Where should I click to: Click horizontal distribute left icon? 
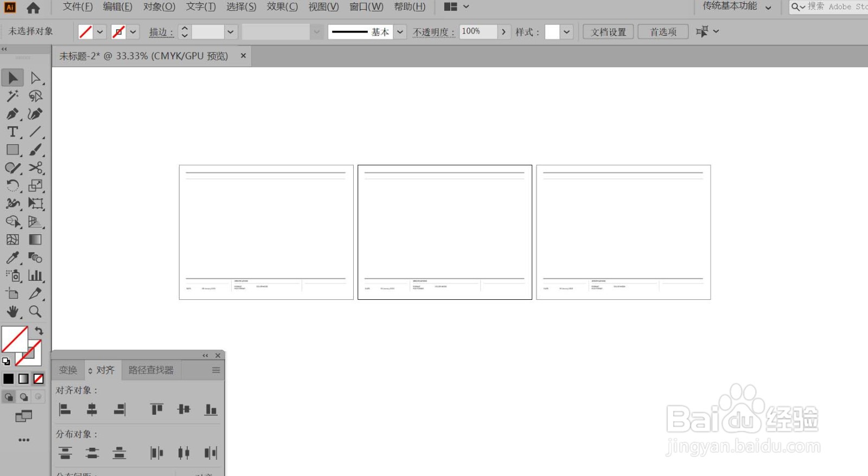[157, 453]
